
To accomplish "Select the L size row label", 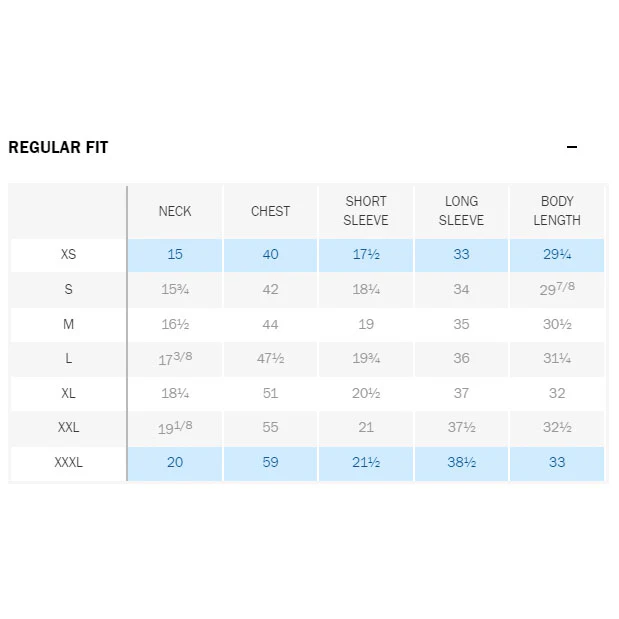I will 68,358.
